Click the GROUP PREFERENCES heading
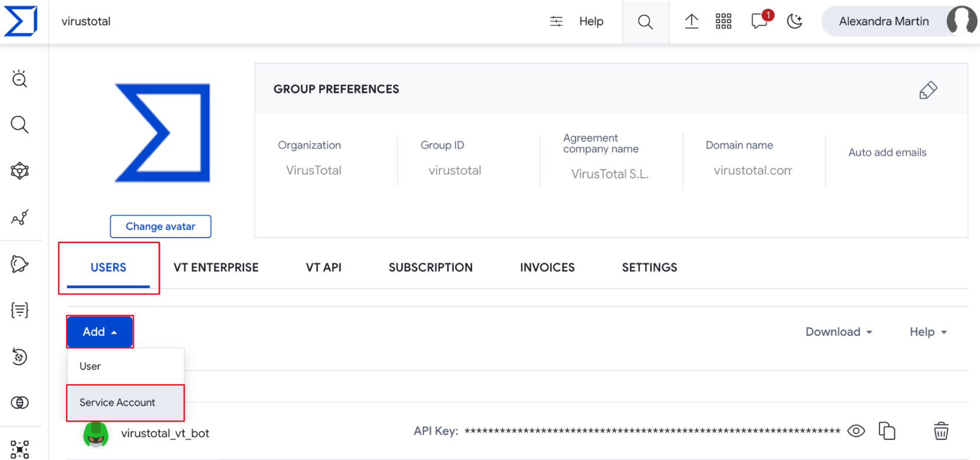 click(x=336, y=89)
